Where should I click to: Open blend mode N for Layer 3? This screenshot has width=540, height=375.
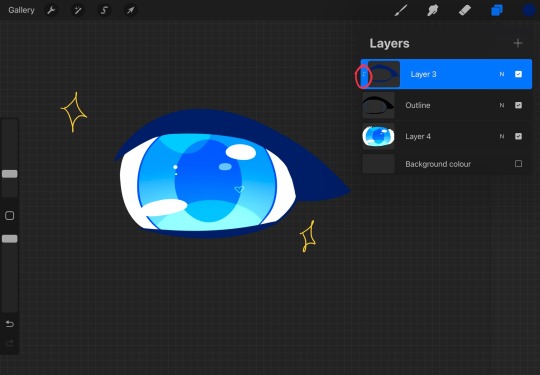[502, 74]
